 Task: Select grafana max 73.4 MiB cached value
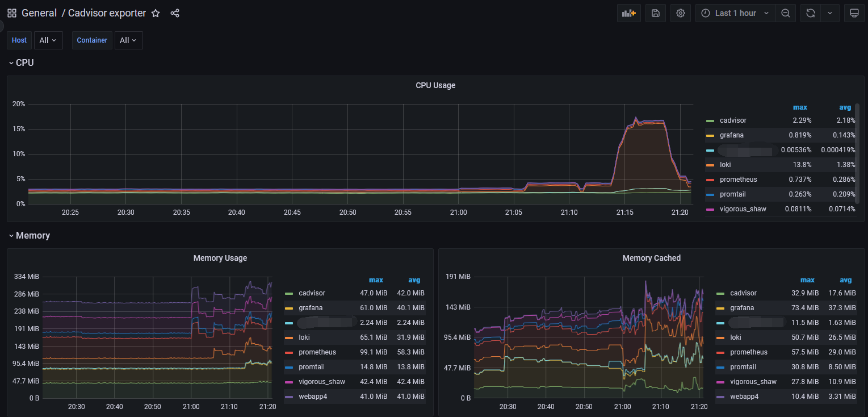click(805, 308)
